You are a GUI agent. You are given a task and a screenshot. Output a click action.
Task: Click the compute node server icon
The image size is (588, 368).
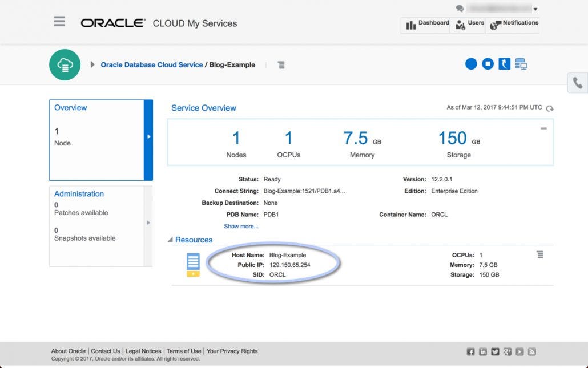[x=193, y=265]
